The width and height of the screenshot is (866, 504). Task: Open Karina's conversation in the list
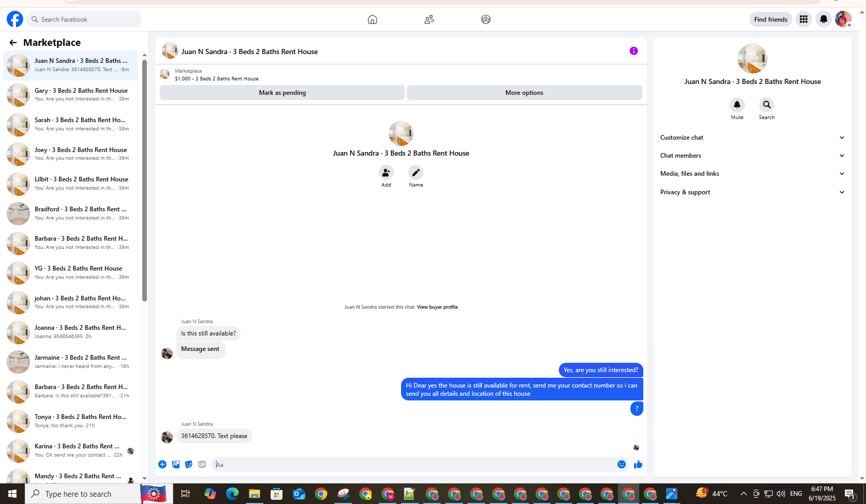point(71,450)
